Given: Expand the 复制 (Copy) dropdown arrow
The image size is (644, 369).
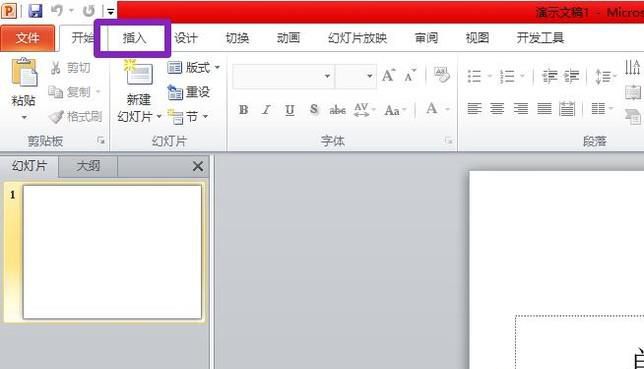Looking at the screenshot, I should pos(98,92).
